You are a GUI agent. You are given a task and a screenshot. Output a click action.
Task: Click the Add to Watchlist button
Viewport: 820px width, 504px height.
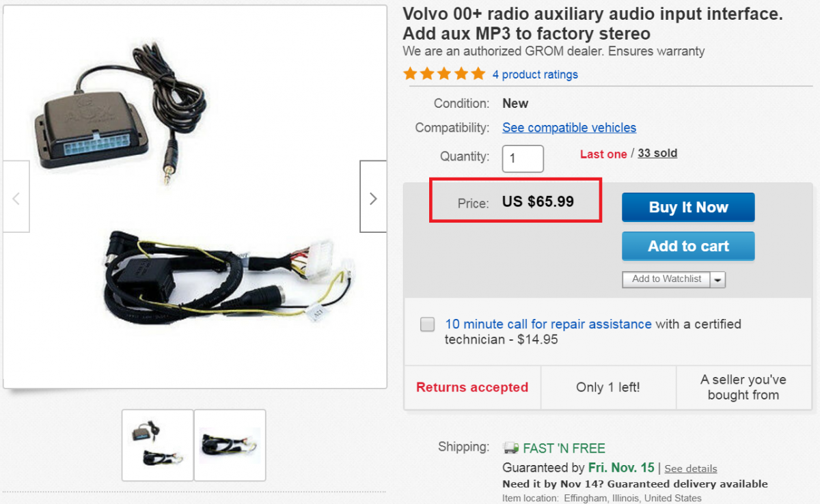coord(666,279)
